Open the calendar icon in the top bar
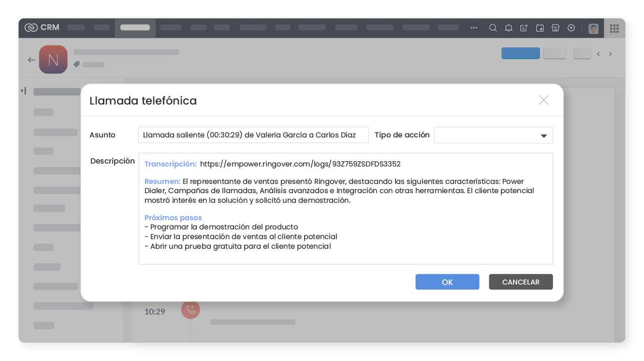Screen dimensions: 644x361 540,28
